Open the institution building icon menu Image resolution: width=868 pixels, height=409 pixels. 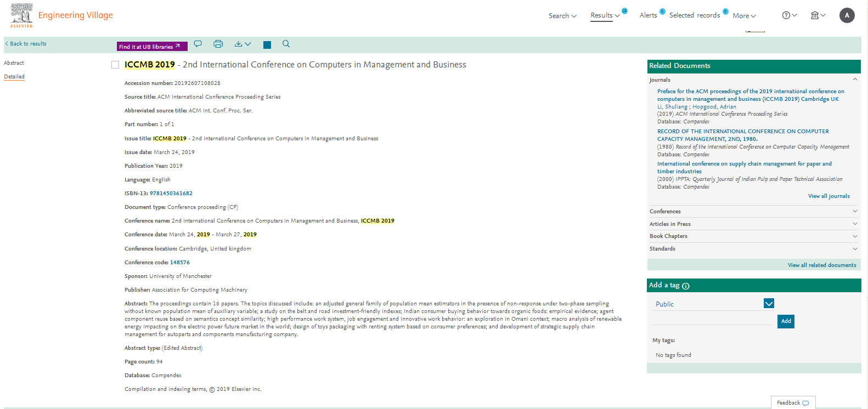818,15
